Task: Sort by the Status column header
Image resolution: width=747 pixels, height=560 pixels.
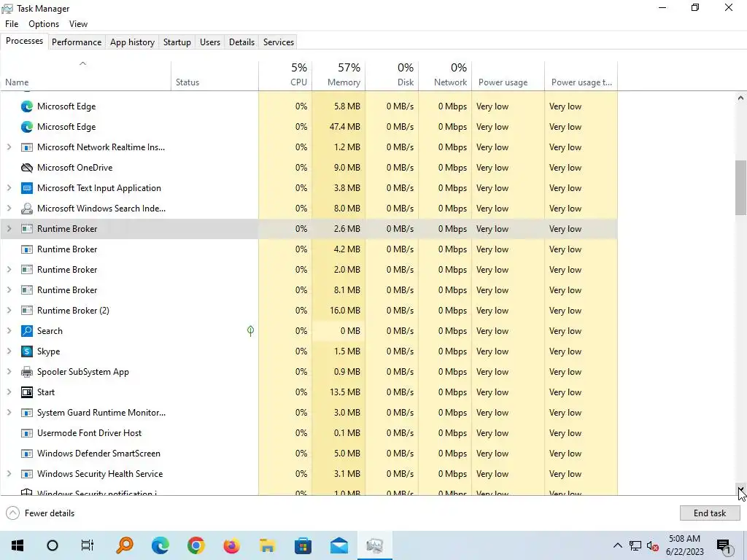Action: point(215,76)
